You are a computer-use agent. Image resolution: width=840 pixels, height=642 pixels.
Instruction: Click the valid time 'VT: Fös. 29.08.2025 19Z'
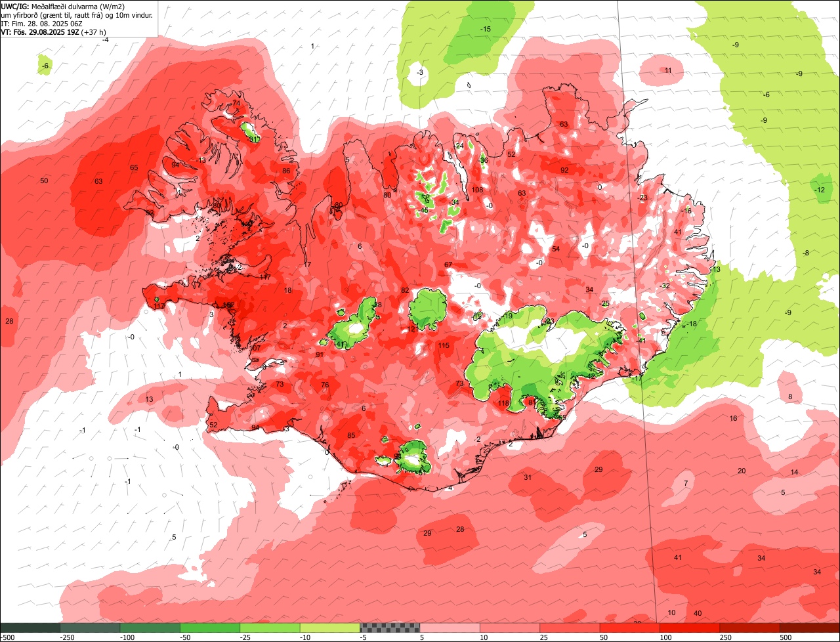point(39,32)
